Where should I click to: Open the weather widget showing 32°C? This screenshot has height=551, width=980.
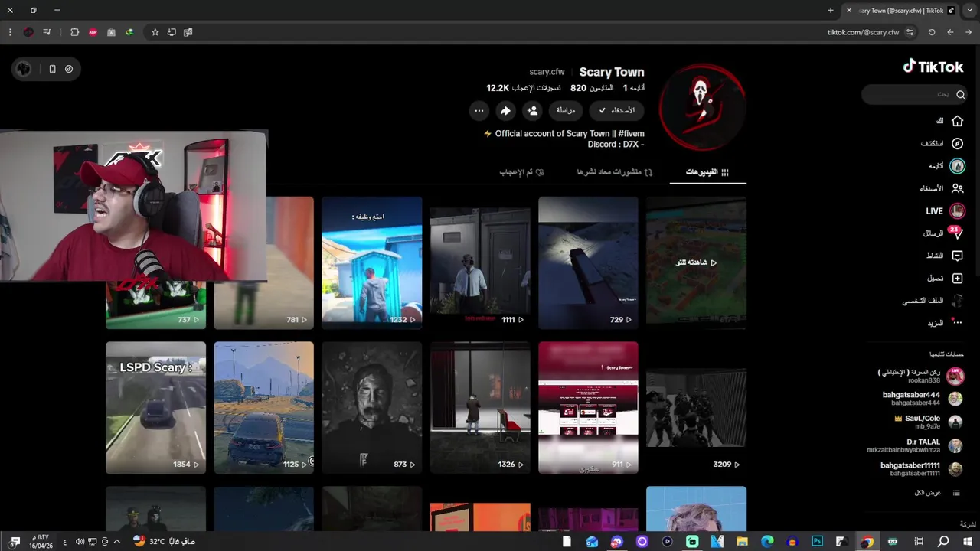click(x=164, y=542)
